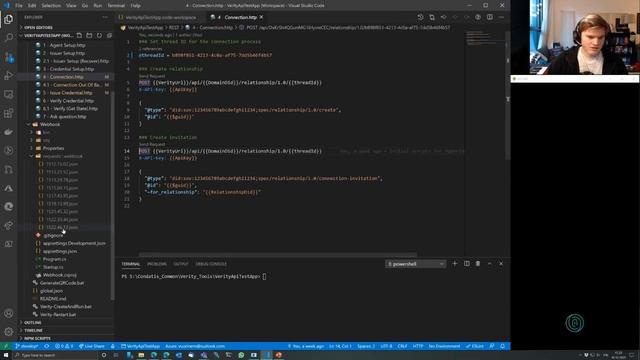Expand the Timeline section

click(33, 330)
